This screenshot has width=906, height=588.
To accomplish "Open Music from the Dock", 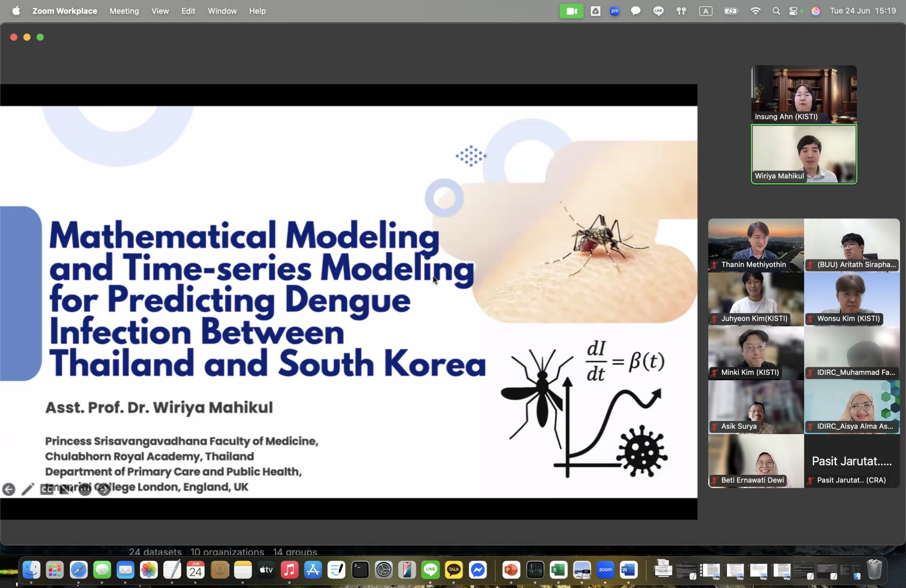I will coord(289,570).
